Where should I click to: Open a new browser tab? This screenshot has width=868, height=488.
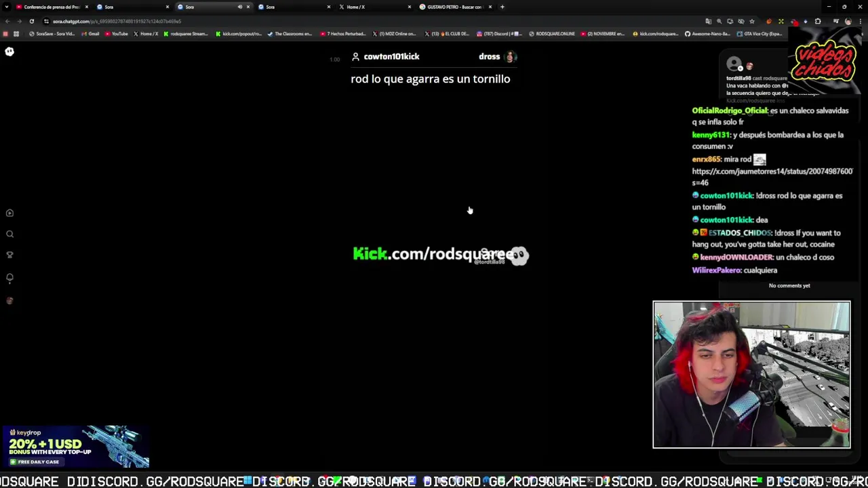(502, 7)
